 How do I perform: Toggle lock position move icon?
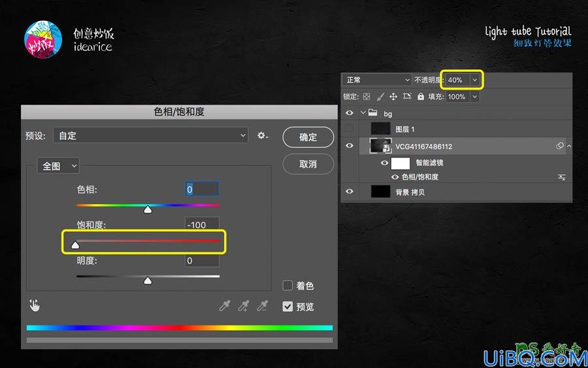[x=393, y=97]
